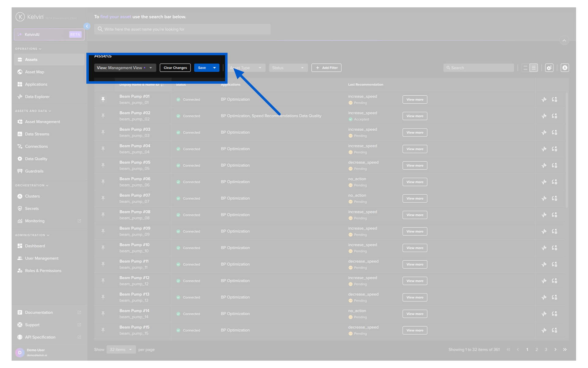Go to the next page arrow
588x368 pixels.
(x=555, y=349)
